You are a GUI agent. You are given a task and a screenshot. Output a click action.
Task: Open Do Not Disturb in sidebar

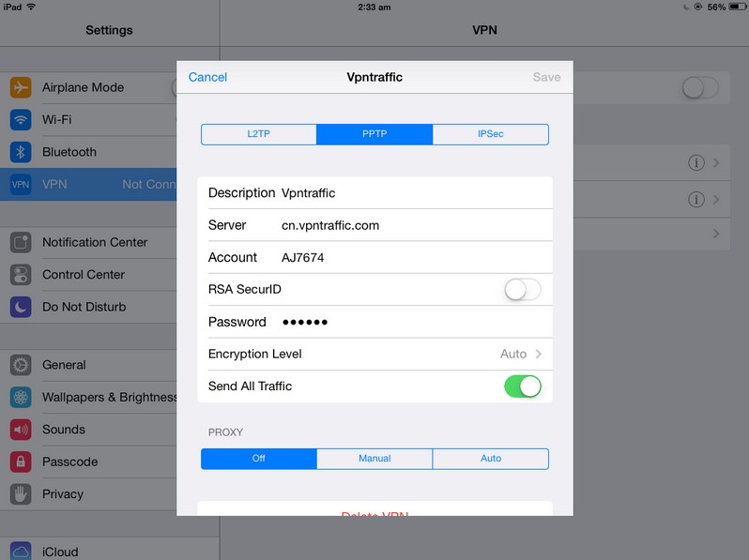[x=88, y=307]
